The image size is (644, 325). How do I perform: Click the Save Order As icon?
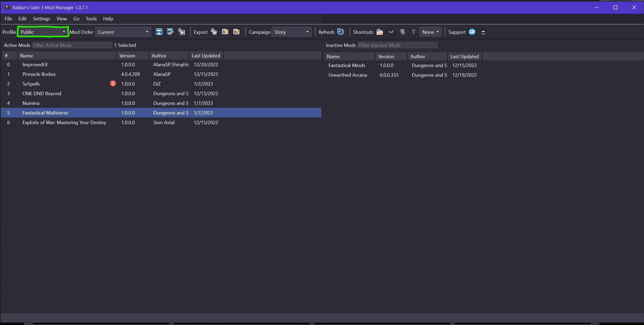pos(170,32)
